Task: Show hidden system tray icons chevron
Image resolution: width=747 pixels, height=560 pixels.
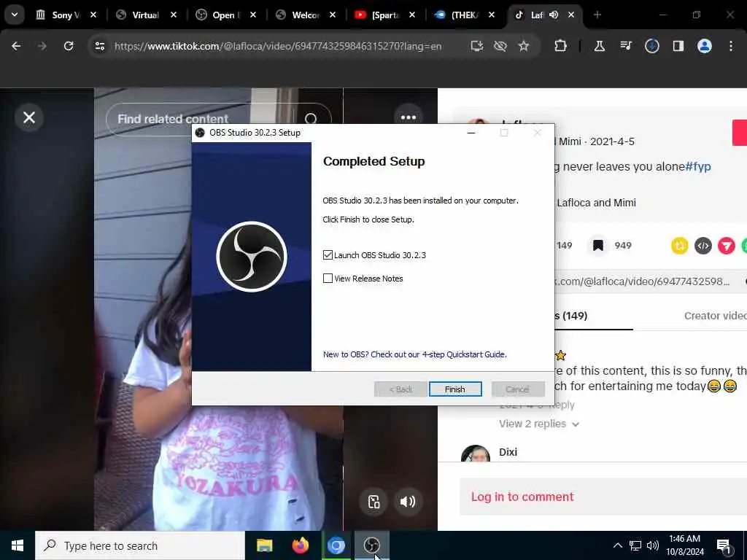Action: click(617, 545)
